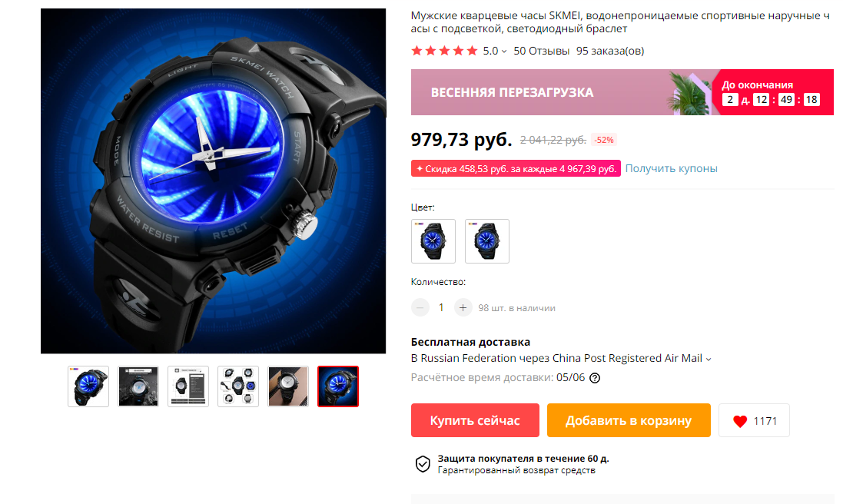
Task: Expand the 5.0 rating breakdown chevron
Action: pos(504,51)
